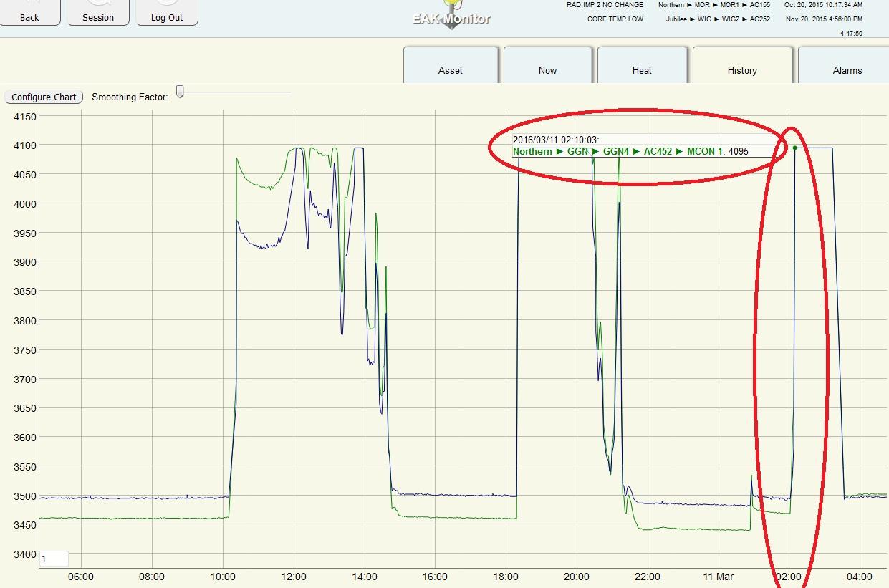Click the 4150 y-axis label
The height and width of the screenshot is (588, 889).
[x=24, y=116]
